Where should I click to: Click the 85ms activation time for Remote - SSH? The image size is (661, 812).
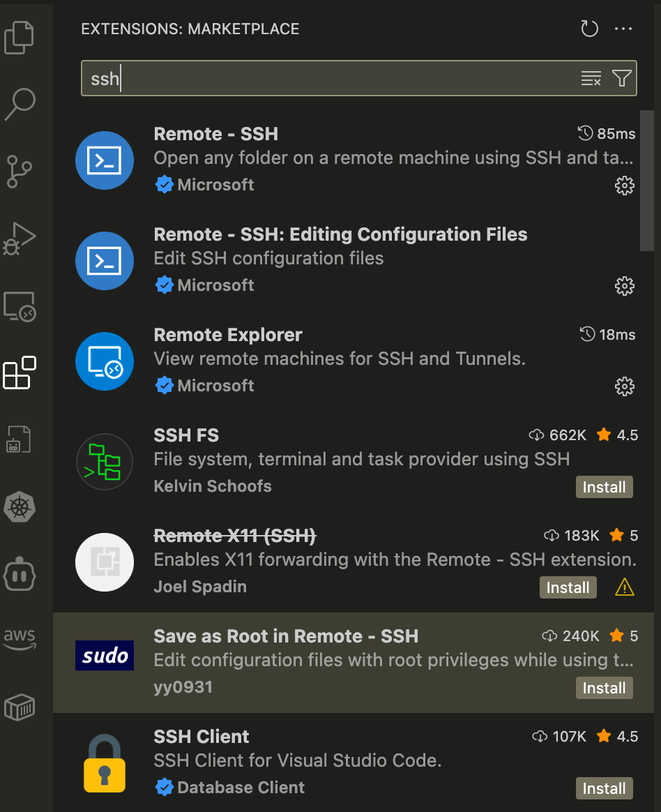pos(607,134)
